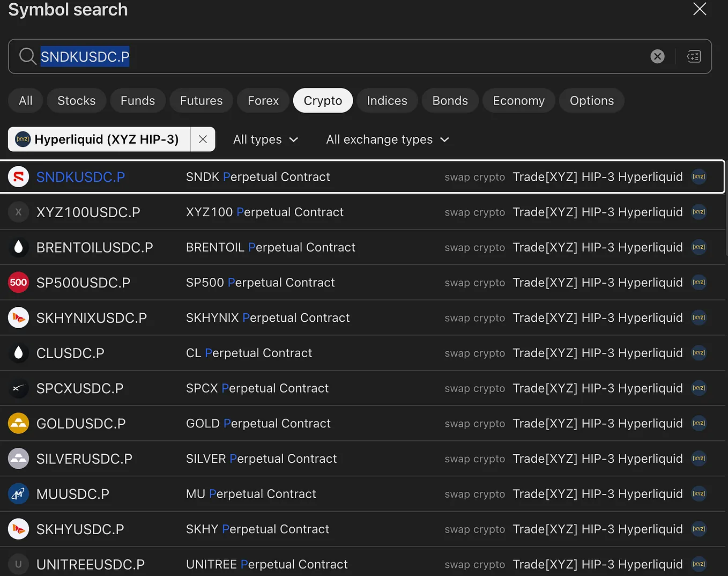The height and width of the screenshot is (576, 728).
Task: Click the MU Micron logo icon
Action: pos(18,494)
